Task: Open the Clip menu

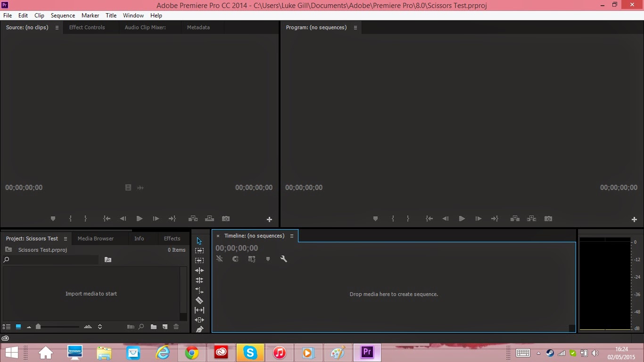Action: (x=39, y=16)
